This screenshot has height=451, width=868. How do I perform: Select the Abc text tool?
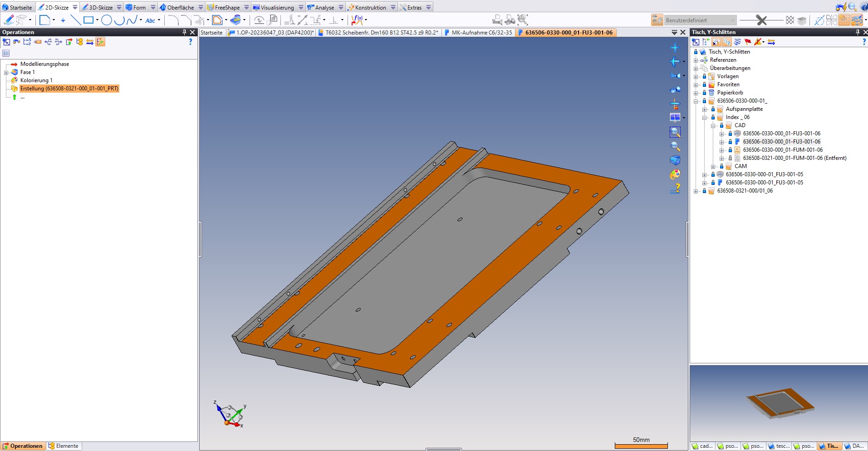pyautogui.click(x=150, y=20)
